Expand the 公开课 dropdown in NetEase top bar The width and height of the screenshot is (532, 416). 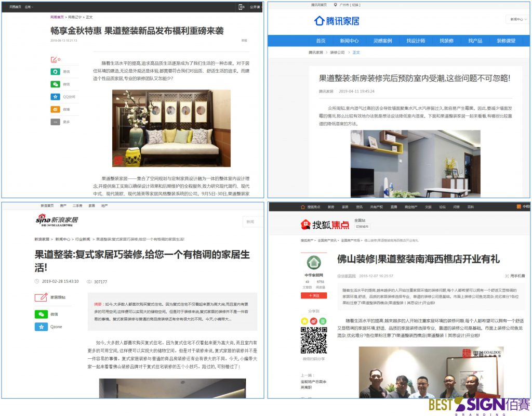click(255, 7)
